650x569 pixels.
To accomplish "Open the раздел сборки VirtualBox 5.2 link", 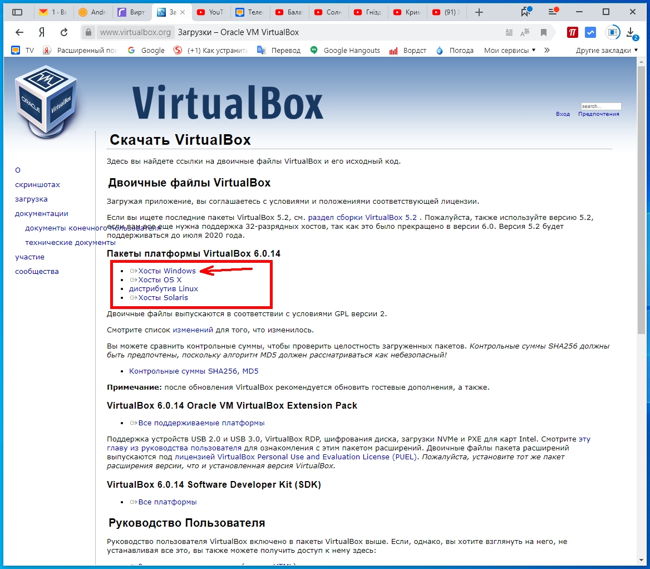I will [x=362, y=217].
